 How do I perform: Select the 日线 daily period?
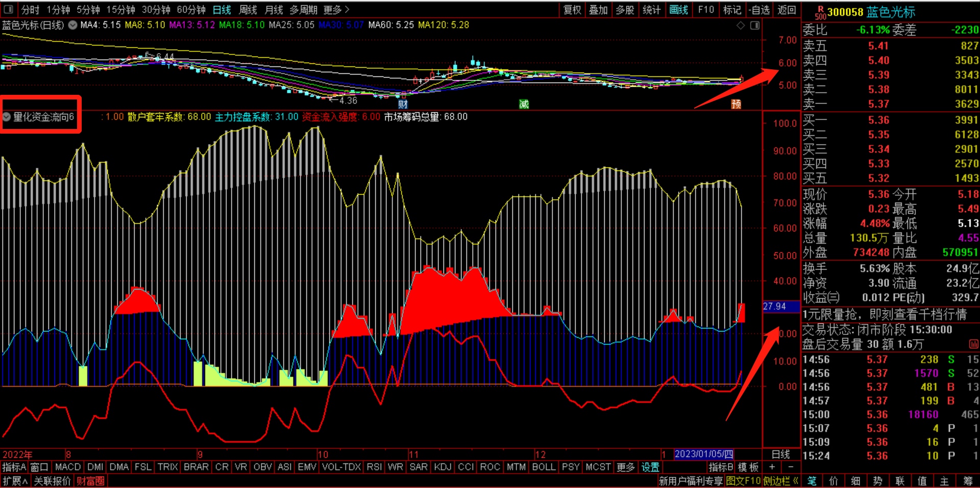[222, 10]
